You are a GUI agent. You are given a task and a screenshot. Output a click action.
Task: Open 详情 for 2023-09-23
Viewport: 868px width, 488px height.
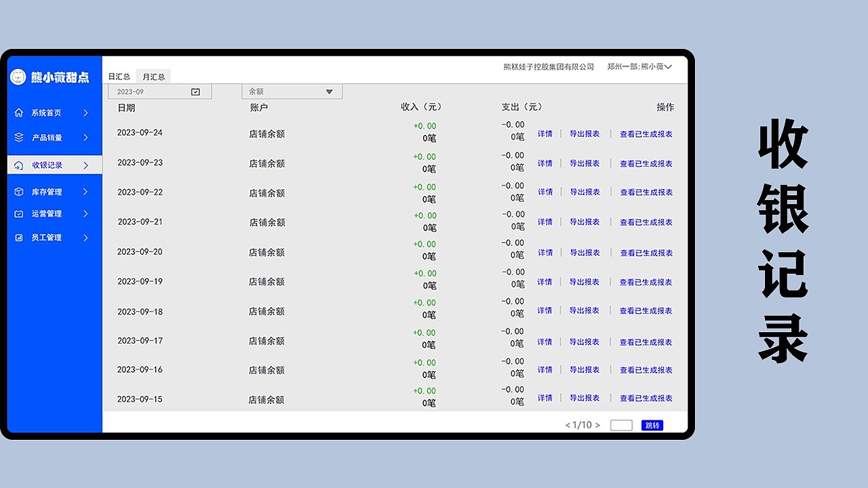coord(545,163)
